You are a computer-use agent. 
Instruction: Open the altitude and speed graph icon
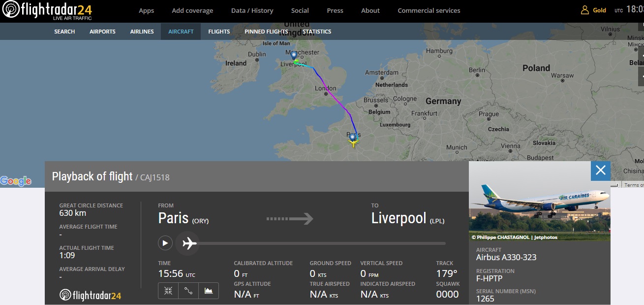[209, 291]
